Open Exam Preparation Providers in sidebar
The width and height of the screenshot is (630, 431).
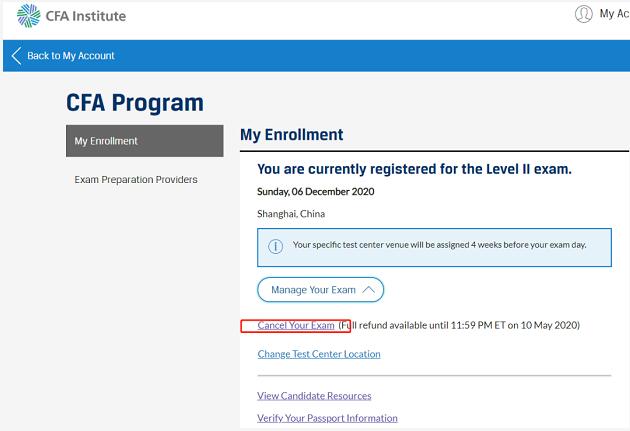click(x=136, y=180)
